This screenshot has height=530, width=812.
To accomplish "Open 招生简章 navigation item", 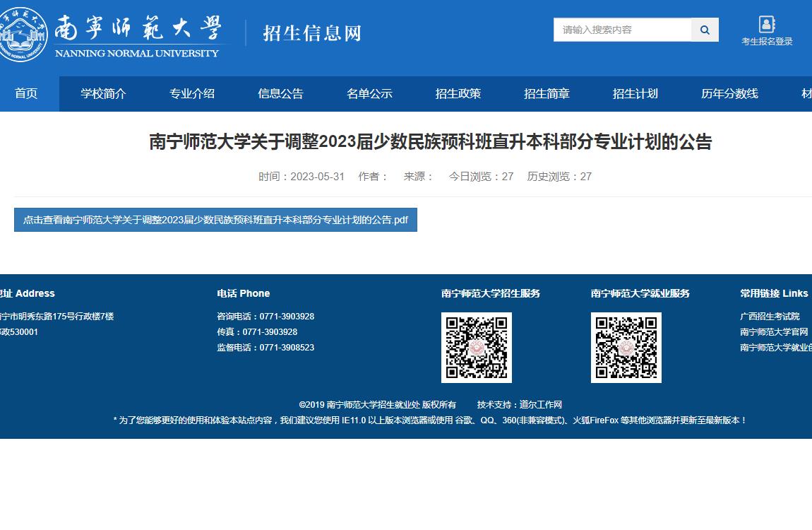I will (547, 94).
